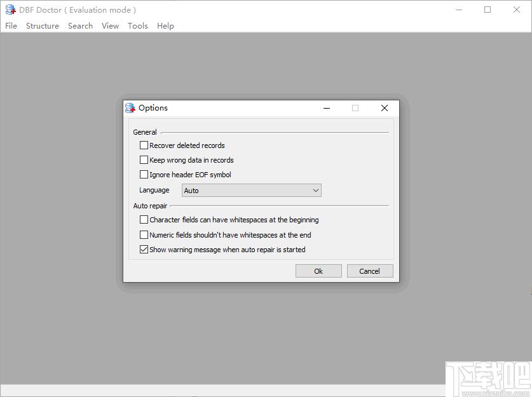Open the Help menu
Image resolution: width=532 pixels, height=397 pixels.
(x=165, y=26)
